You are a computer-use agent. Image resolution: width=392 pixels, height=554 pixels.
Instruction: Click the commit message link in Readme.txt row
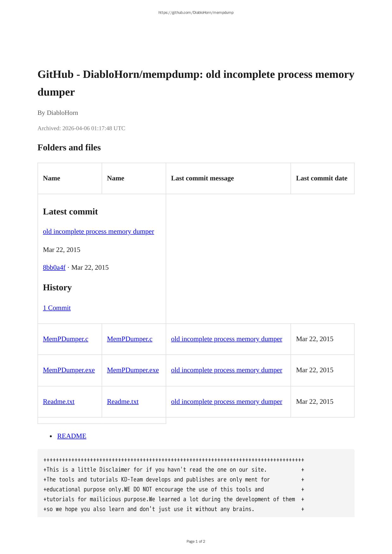click(x=226, y=402)
